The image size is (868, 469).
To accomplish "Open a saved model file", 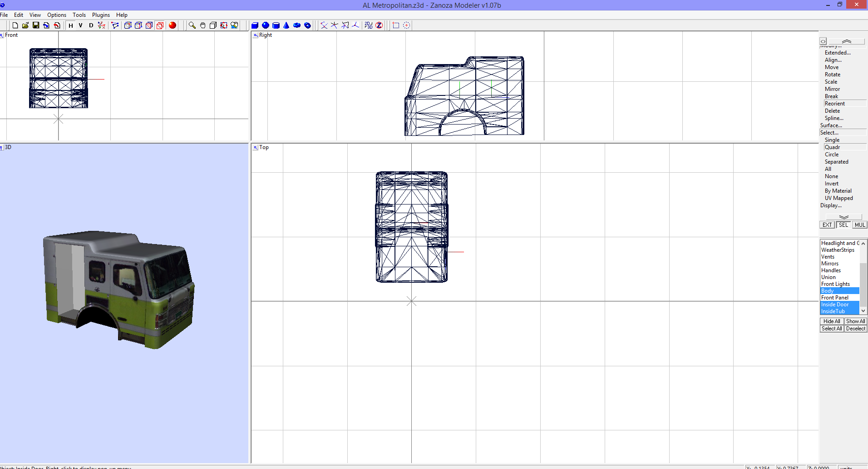I will [x=25, y=25].
